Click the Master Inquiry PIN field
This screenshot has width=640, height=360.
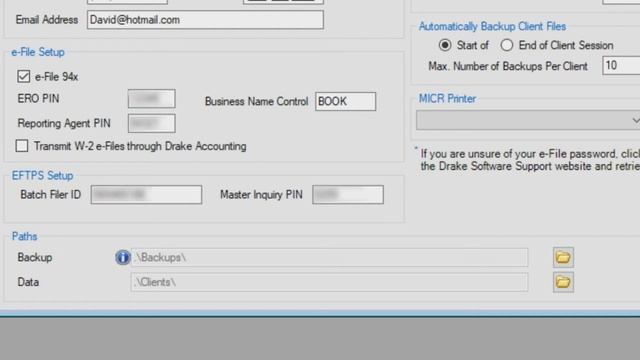348,195
